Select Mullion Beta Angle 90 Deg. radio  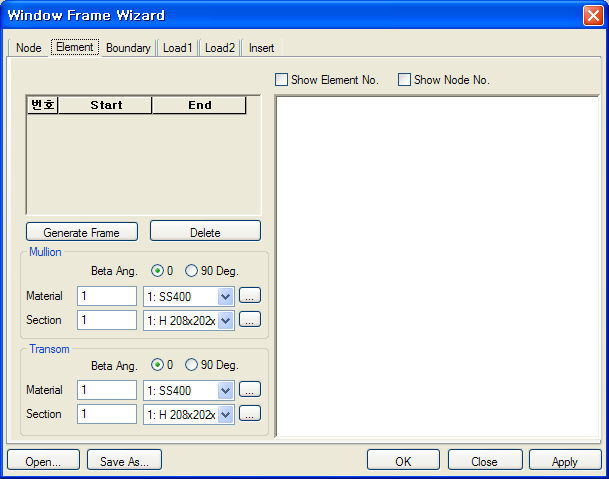click(x=191, y=270)
